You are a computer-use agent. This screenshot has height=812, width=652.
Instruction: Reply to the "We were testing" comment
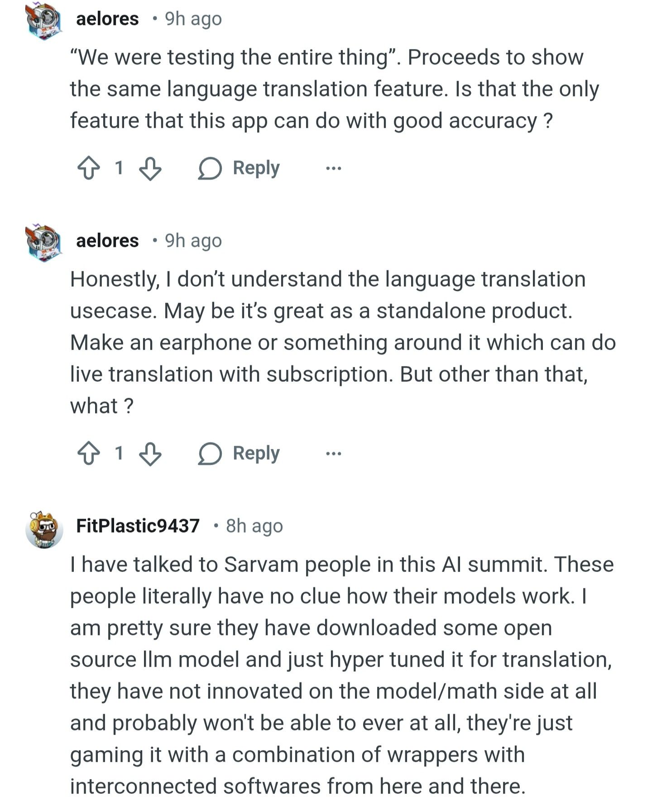239,168
